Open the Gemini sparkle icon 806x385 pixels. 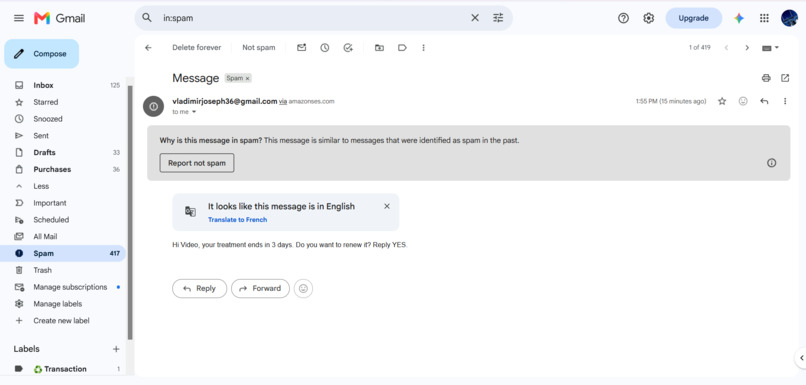pyautogui.click(x=739, y=18)
